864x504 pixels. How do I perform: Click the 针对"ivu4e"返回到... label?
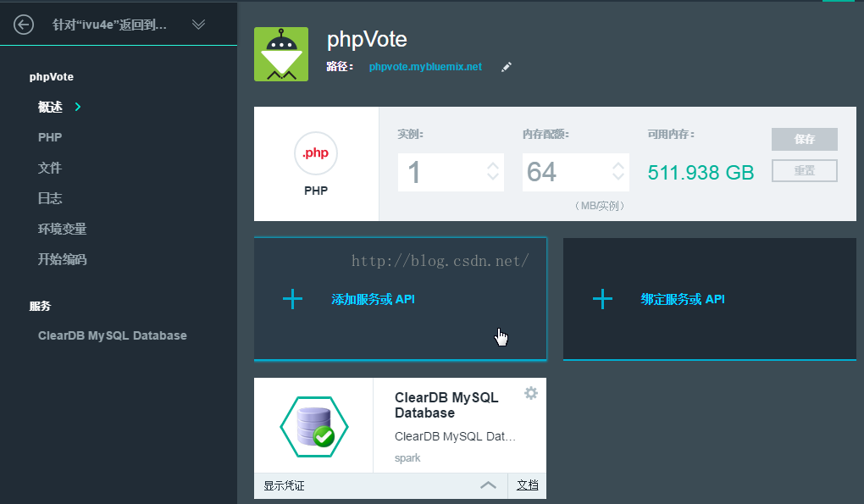109,25
